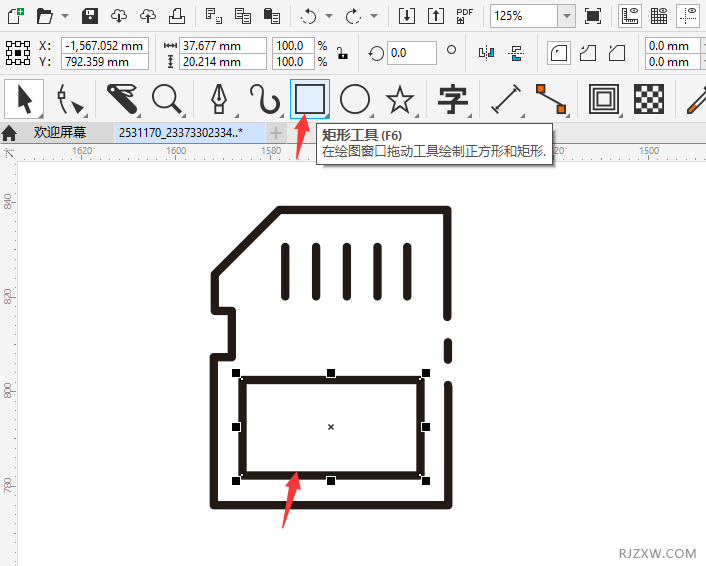Add a new document tab with plus
This screenshot has height=566, width=706.
click(276, 133)
